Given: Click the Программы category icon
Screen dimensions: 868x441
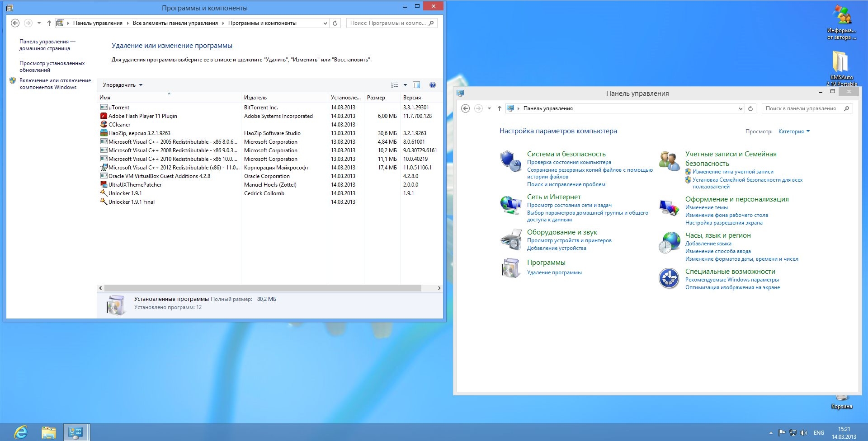Looking at the screenshot, I should coord(511,267).
